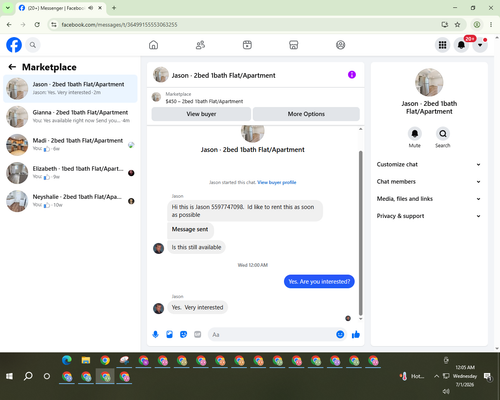Bookmark this page star icon

point(457,25)
